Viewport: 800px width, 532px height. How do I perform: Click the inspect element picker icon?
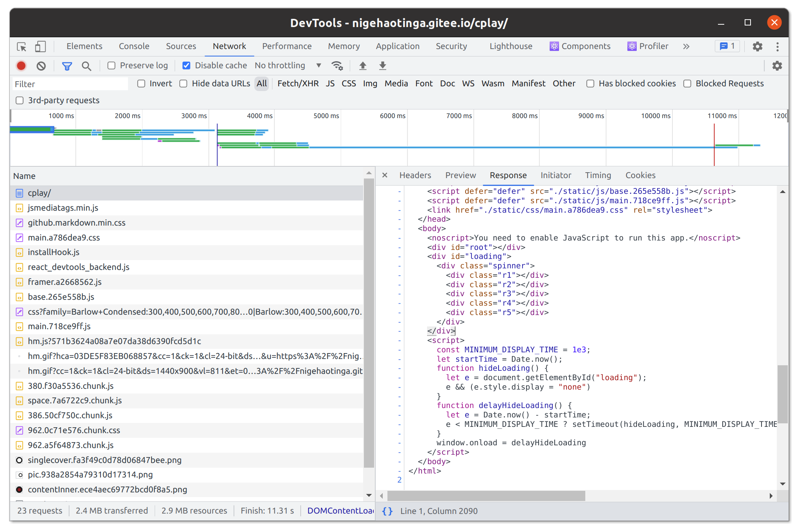[x=22, y=47]
